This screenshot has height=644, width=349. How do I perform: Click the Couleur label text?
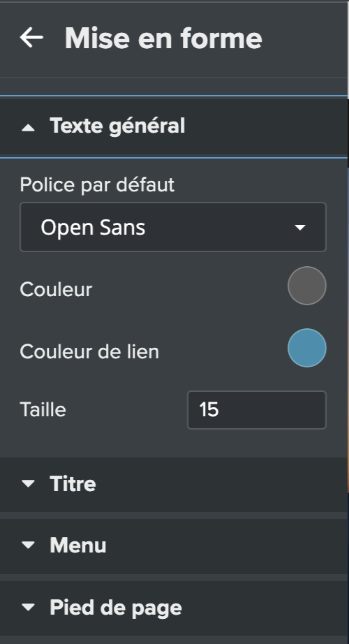[x=56, y=290]
